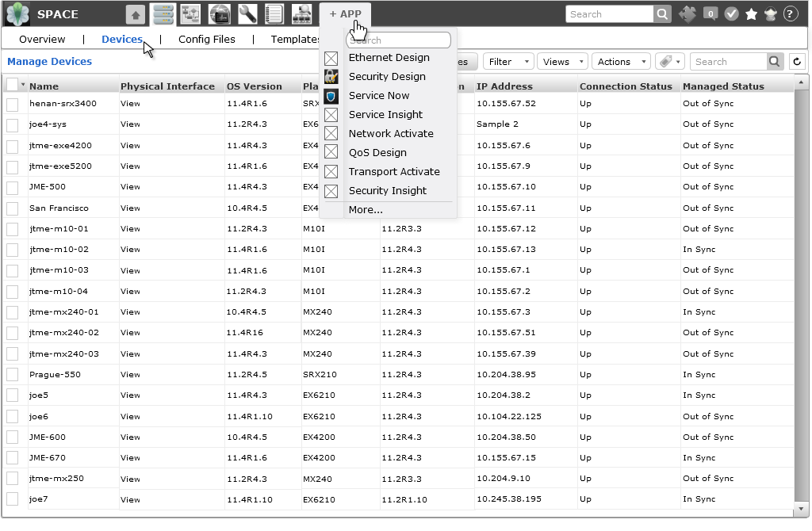Click the checkmark jobs icon
The image size is (812, 531).
(x=731, y=14)
